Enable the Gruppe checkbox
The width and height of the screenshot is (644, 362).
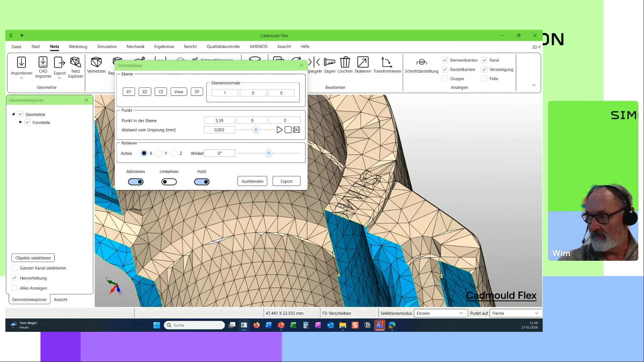tap(445, 79)
